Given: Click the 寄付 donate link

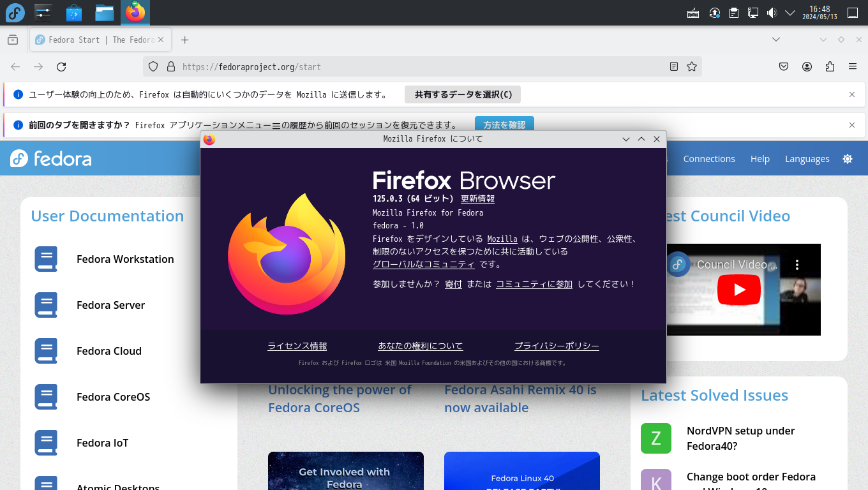Looking at the screenshot, I should (x=453, y=285).
